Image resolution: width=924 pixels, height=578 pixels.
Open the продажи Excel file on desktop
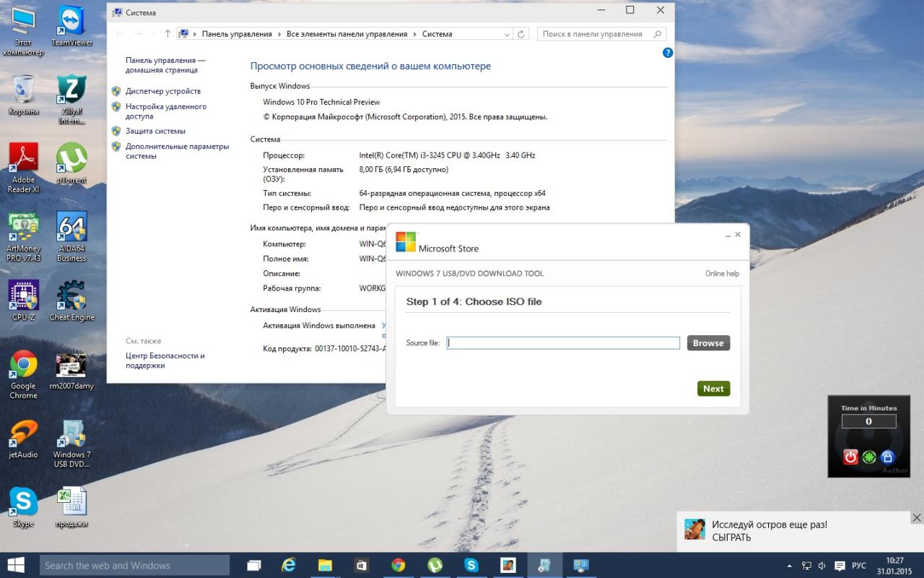(72, 507)
